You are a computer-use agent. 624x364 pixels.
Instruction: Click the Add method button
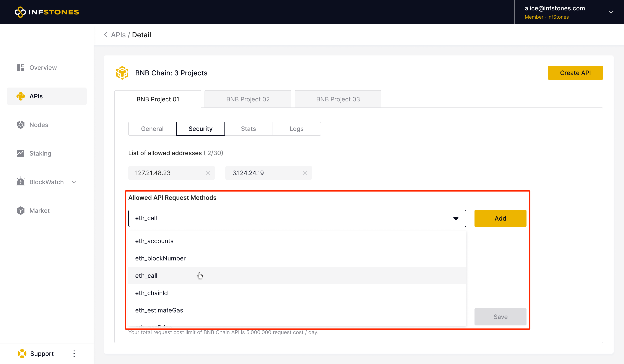click(500, 218)
